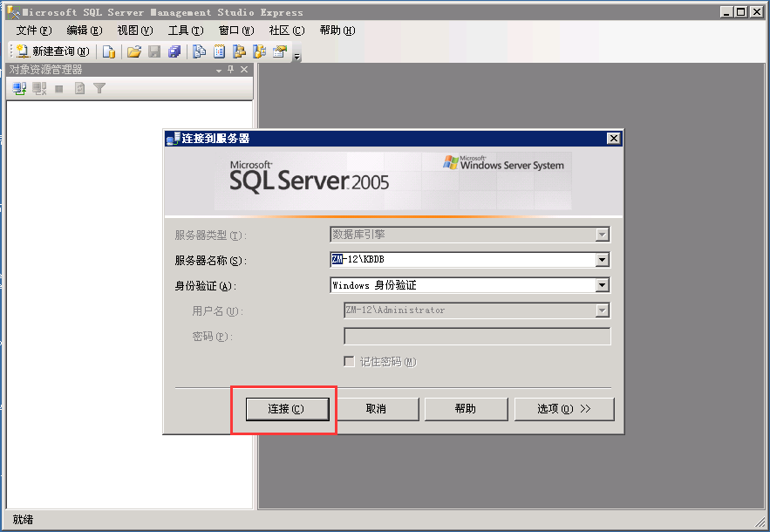This screenshot has height=532, width=770.
Task: Click the 对象资源管理器 panel title
Action: [45, 70]
